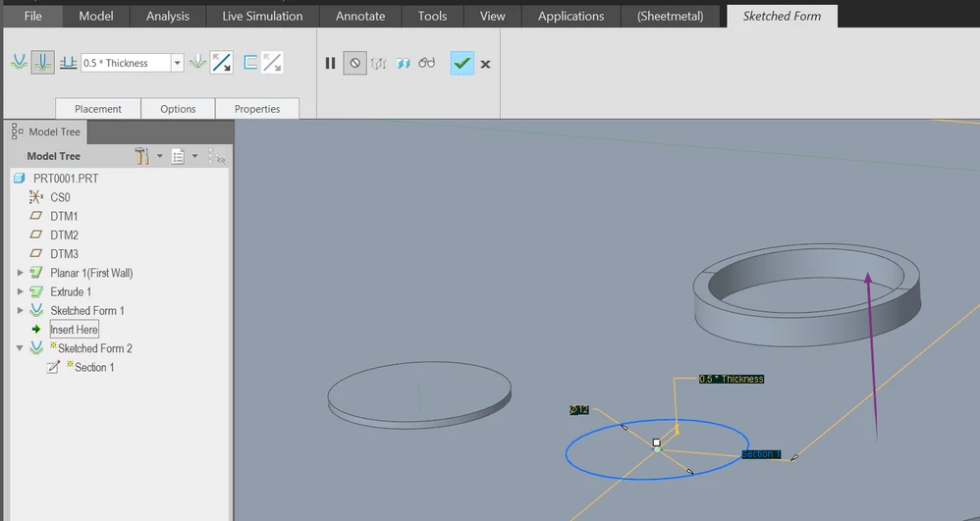Select PRT0001.PRT in the model tree

pyautogui.click(x=66, y=179)
